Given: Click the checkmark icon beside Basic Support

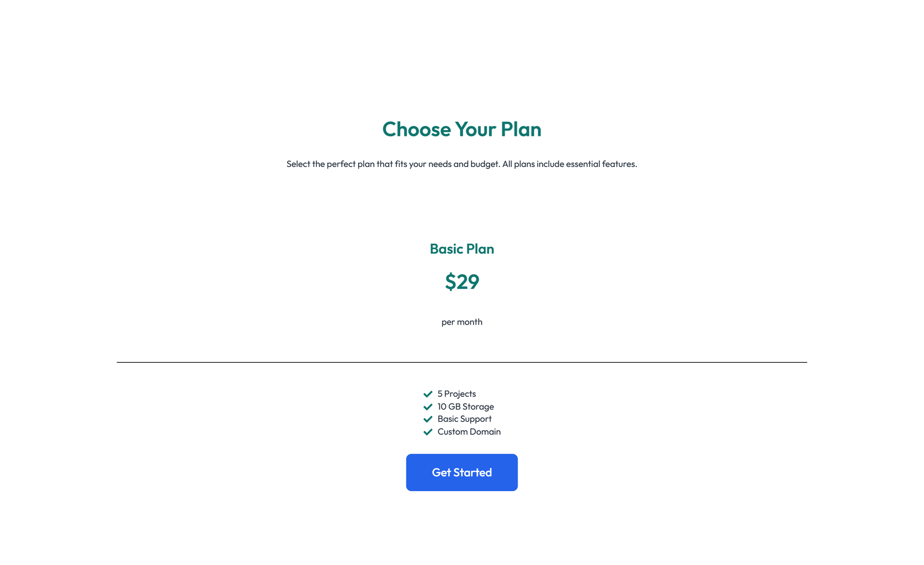Looking at the screenshot, I should [x=428, y=419].
